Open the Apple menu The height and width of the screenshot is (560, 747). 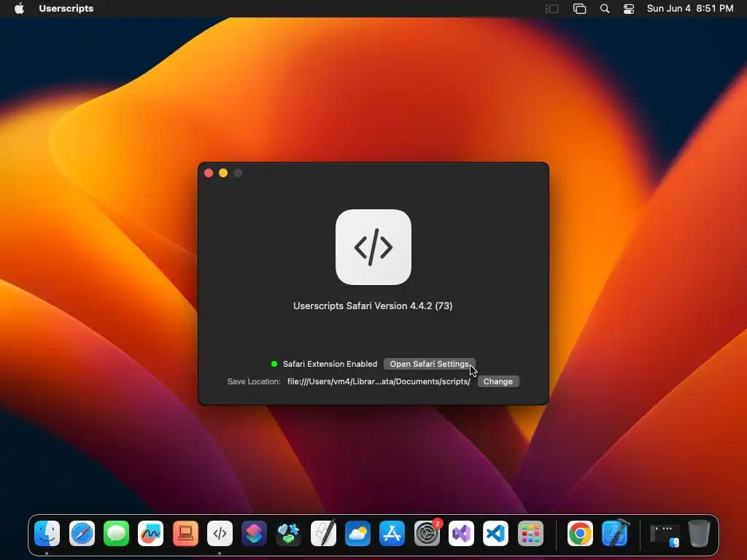19,8
